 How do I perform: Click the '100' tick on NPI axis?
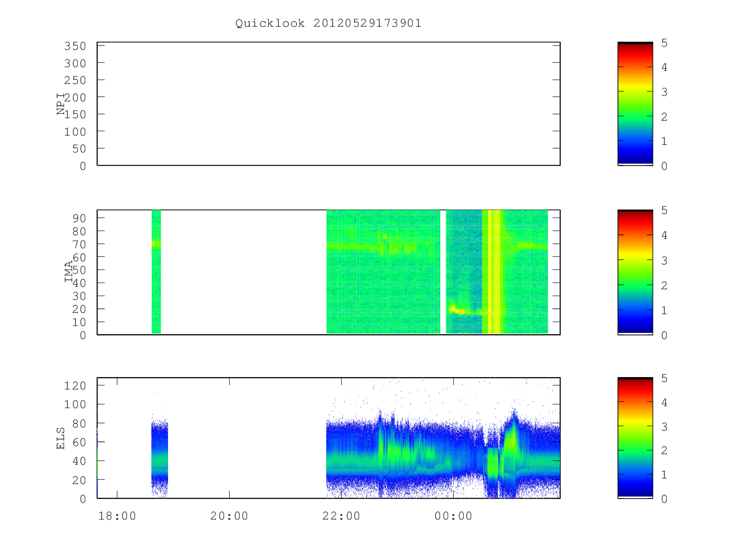[x=75, y=132]
